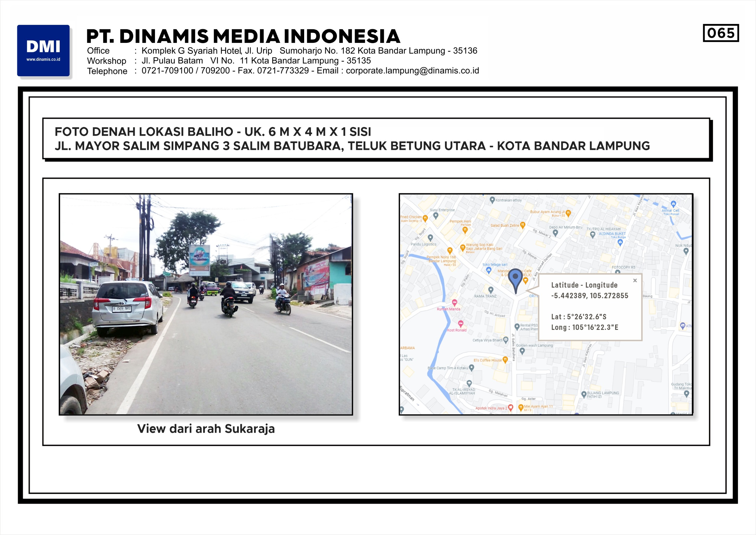Click the Pempek Nony 168 pin
The image size is (756, 535).
[x=450, y=251]
